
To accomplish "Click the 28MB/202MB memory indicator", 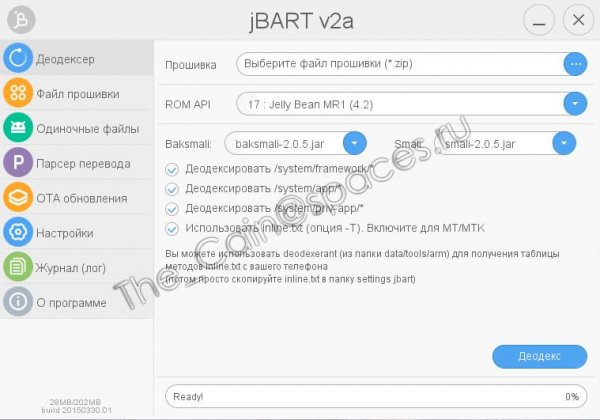I will point(75,402).
